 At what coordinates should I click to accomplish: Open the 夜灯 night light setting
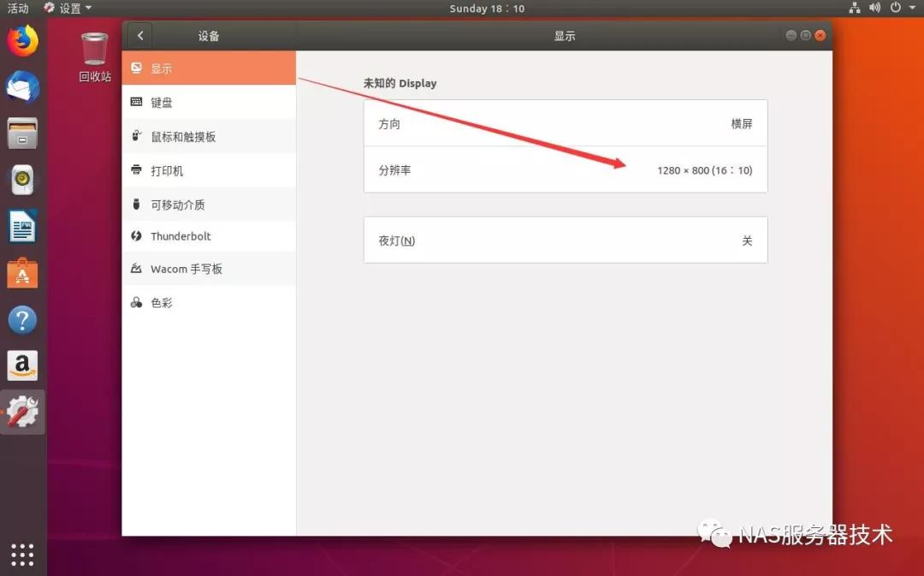pos(566,240)
